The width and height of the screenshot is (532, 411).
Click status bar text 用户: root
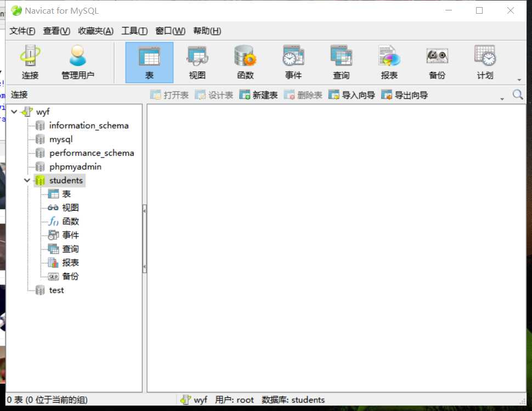[x=234, y=400]
